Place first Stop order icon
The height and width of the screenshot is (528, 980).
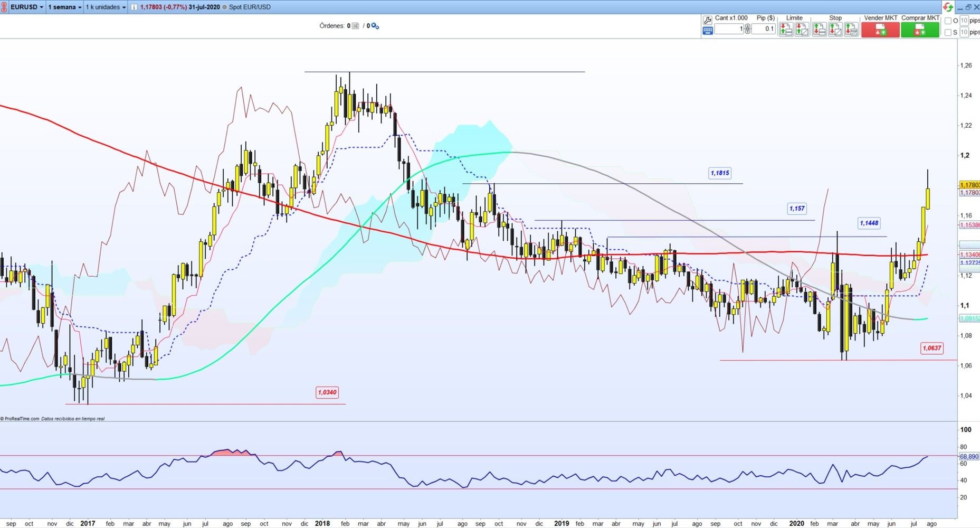819,30
